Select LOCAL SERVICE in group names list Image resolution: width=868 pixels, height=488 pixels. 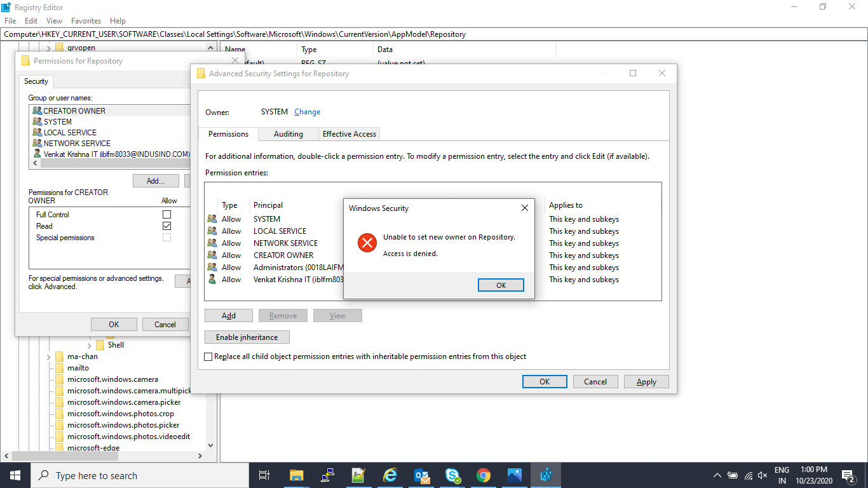pos(70,133)
